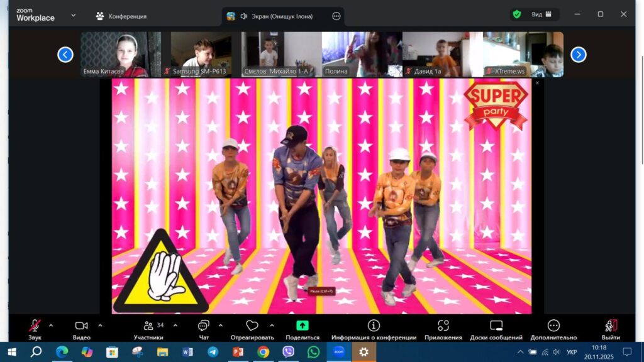Expand video options arrow next to Видео

point(100,325)
